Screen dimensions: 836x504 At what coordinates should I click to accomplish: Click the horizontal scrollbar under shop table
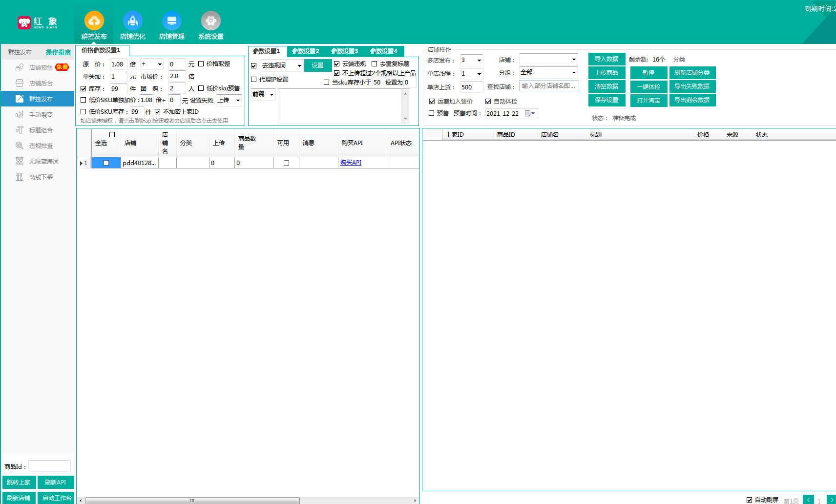192,501
